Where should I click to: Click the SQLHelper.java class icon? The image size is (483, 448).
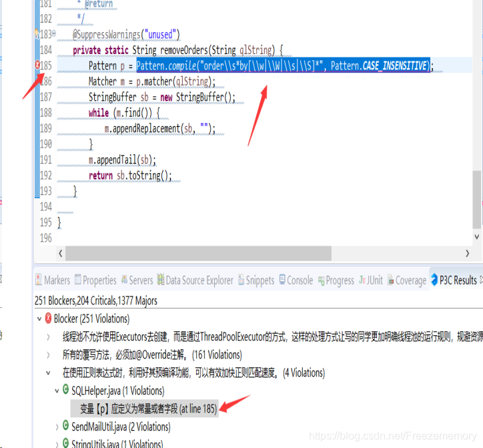pyautogui.click(x=65, y=389)
